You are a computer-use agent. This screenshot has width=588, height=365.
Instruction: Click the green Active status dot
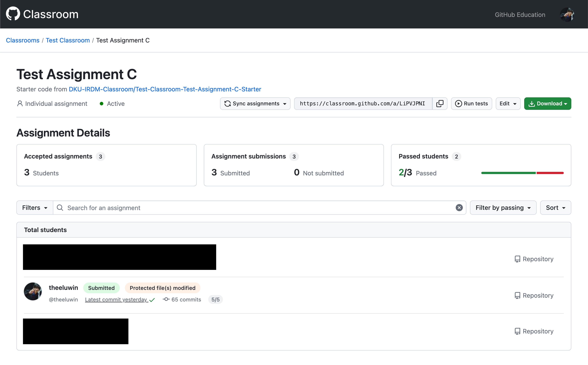102,104
